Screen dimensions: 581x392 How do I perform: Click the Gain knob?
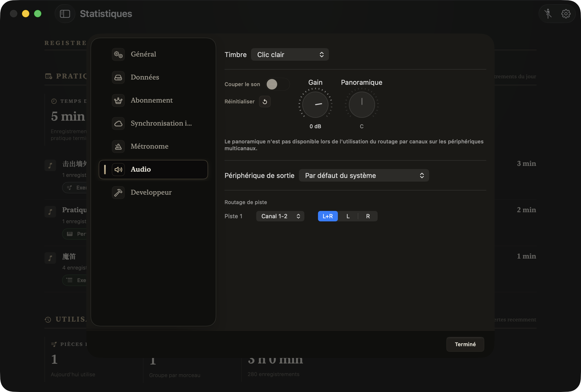315,104
